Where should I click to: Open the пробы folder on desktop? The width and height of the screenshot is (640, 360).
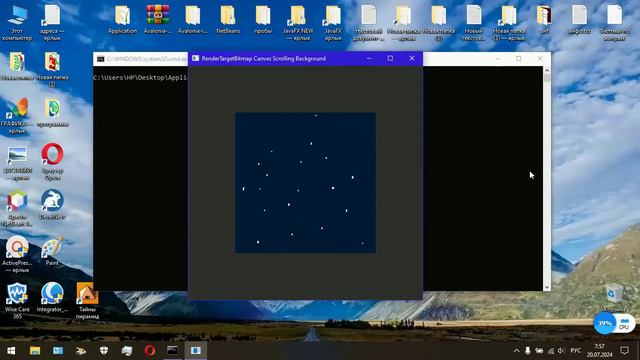pyautogui.click(x=263, y=20)
